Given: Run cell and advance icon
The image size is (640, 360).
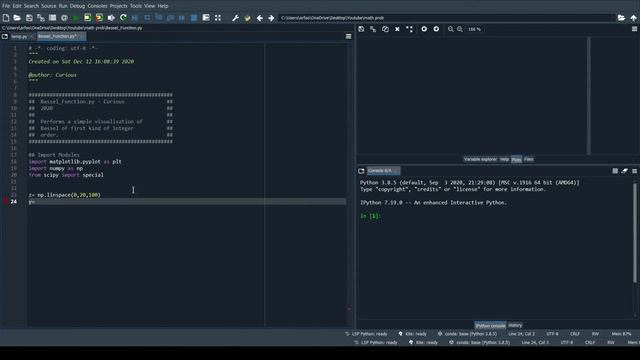Looking at the screenshot, I should (x=99, y=18).
